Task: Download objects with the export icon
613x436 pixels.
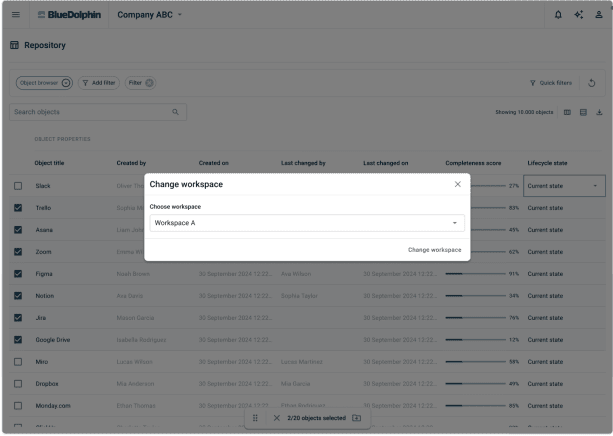Action: [599, 112]
